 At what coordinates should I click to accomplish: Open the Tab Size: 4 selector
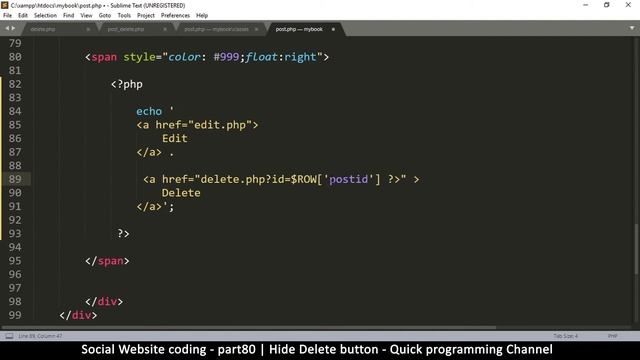565,336
